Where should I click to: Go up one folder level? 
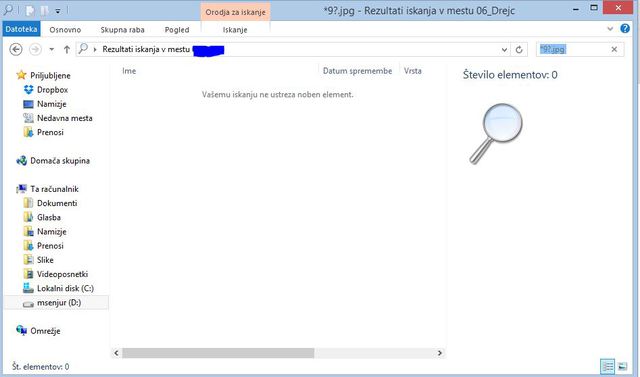pyautogui.click(x=67, y=49)
